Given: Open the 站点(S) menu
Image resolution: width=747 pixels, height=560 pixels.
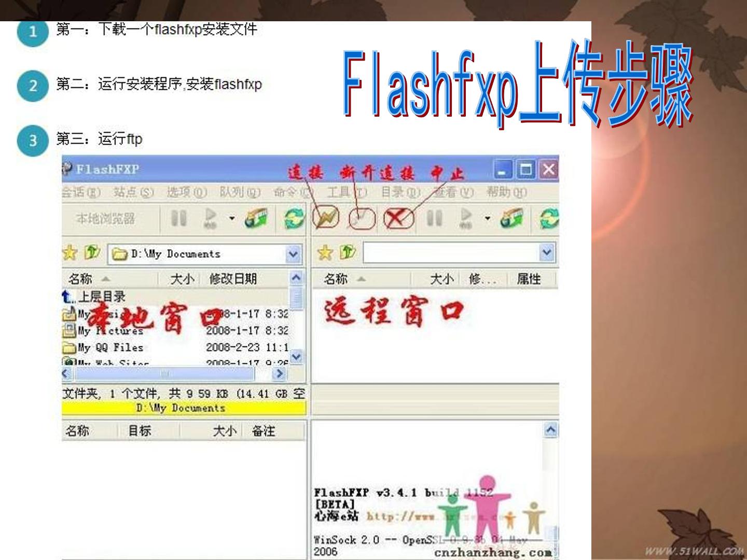Looking at the screenshot, I should pos(133,192).
